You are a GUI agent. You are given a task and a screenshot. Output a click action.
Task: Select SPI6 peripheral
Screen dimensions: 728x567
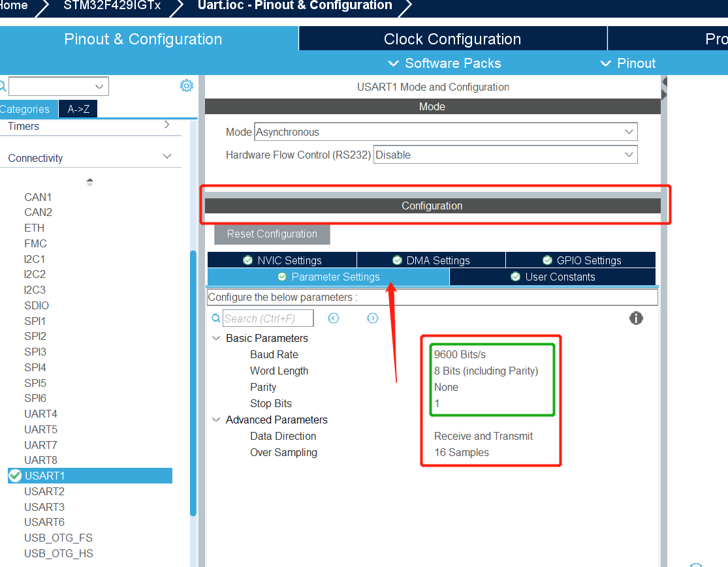point(35,398)
